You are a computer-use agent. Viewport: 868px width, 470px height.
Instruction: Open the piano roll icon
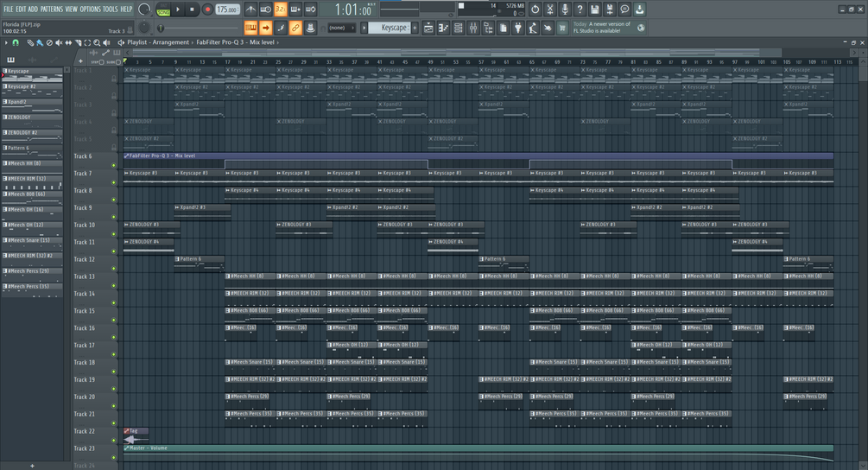tap(443, 28)
